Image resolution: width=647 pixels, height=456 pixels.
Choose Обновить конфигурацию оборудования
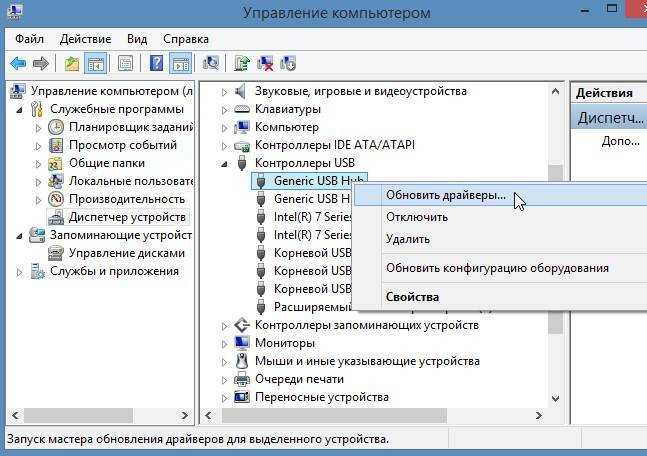point(501,268)
